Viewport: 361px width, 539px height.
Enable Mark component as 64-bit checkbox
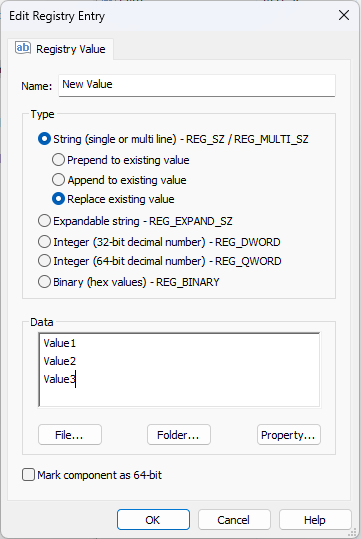point(29,475)
